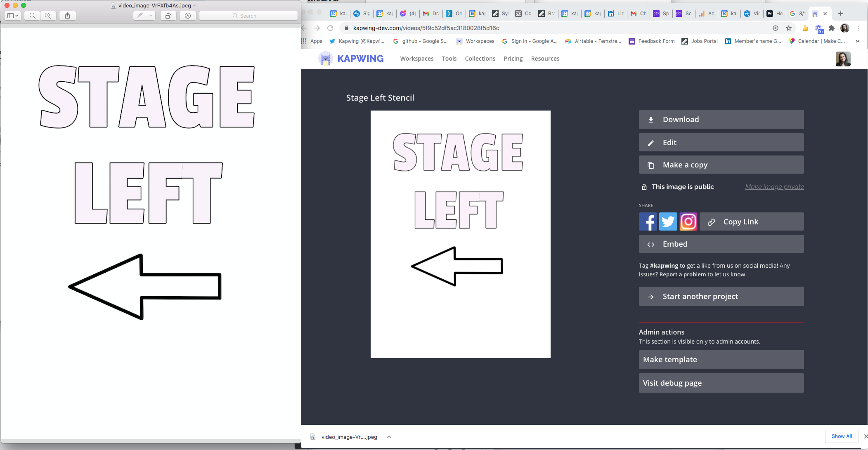Share via Twitter icon
Viewport: 868px width, 450px height.
click(668, 222)
